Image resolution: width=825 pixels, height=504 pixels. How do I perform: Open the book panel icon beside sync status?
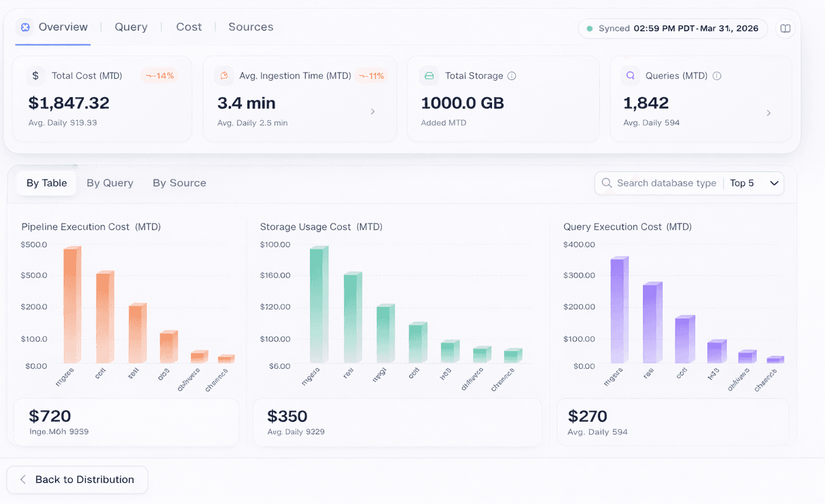(x=785, y=29)
